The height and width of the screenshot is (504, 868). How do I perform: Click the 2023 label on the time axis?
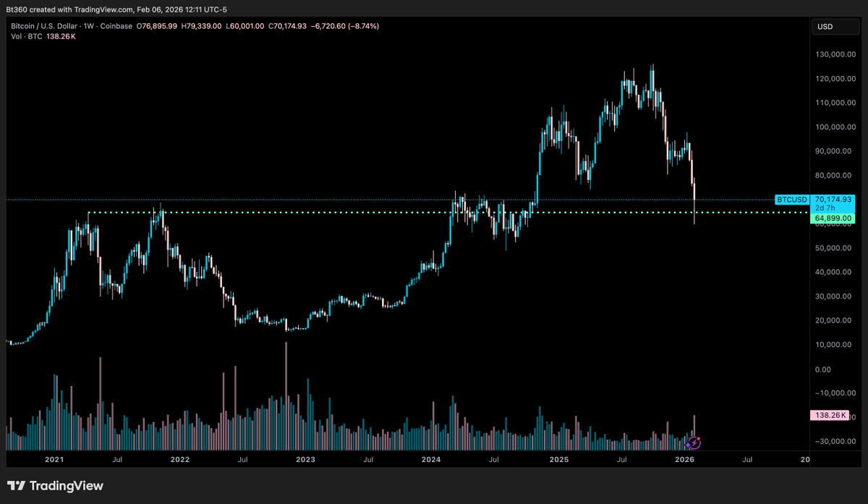[x=305, y=459]
